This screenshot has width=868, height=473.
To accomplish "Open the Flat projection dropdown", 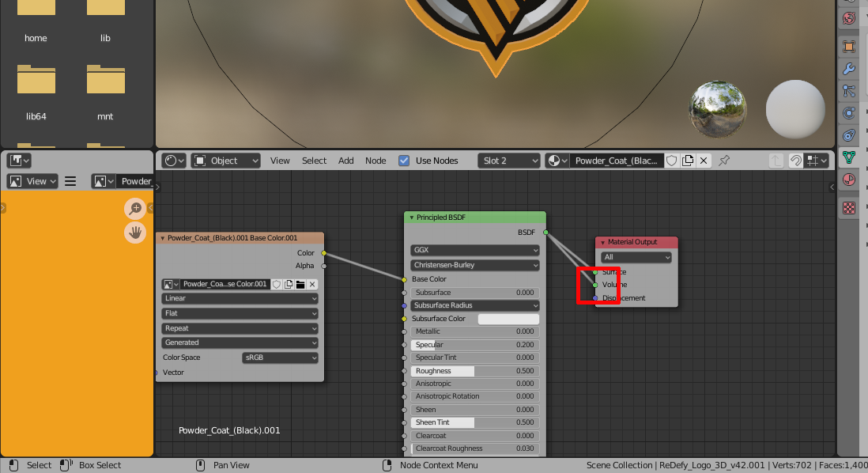I will 240,313.
